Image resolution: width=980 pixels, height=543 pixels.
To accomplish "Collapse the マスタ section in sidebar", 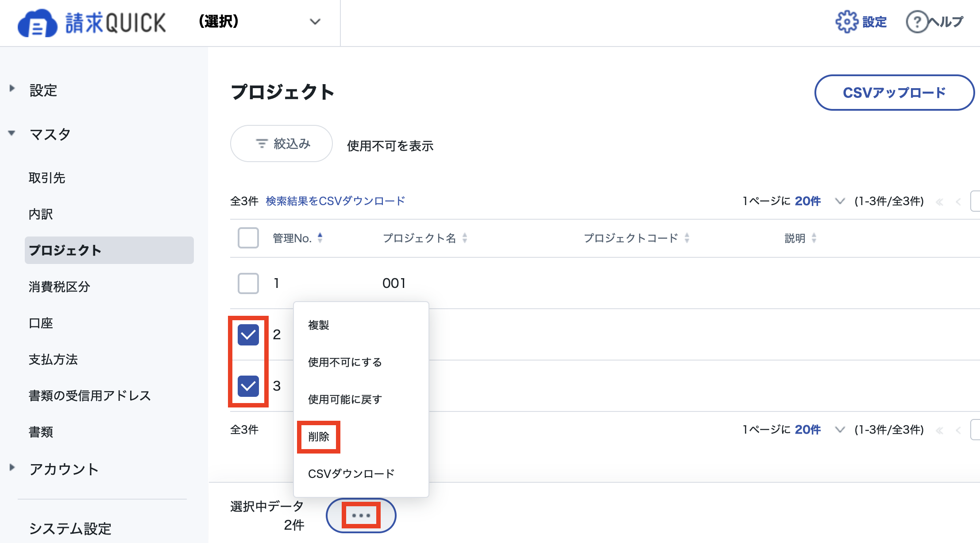I will click(12, 132).
